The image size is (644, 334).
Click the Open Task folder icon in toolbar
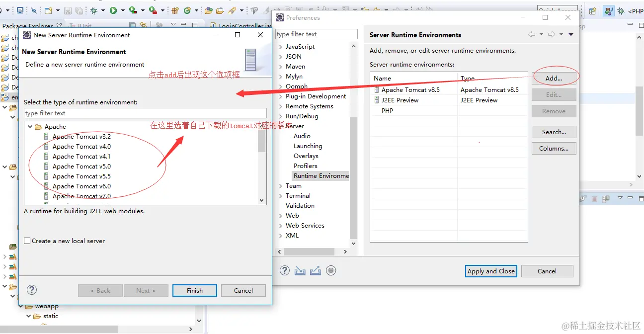[x=220, y=10]
